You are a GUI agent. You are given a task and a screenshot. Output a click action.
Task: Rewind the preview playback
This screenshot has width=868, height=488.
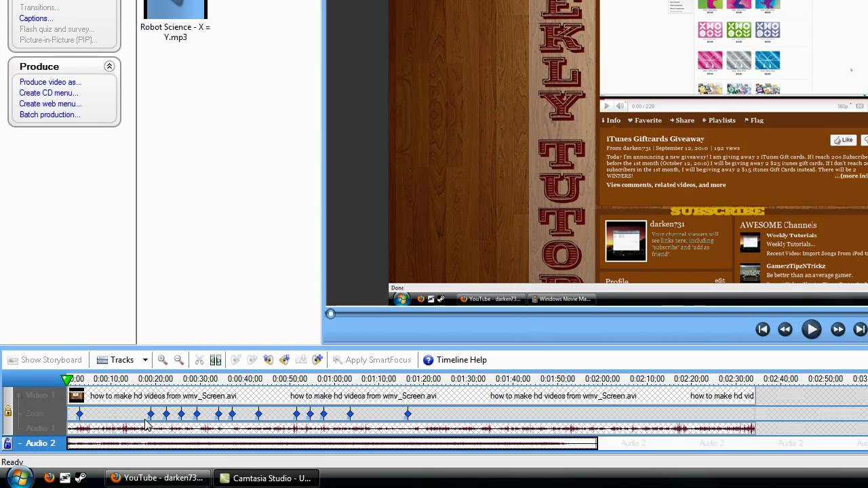[785, 329]
